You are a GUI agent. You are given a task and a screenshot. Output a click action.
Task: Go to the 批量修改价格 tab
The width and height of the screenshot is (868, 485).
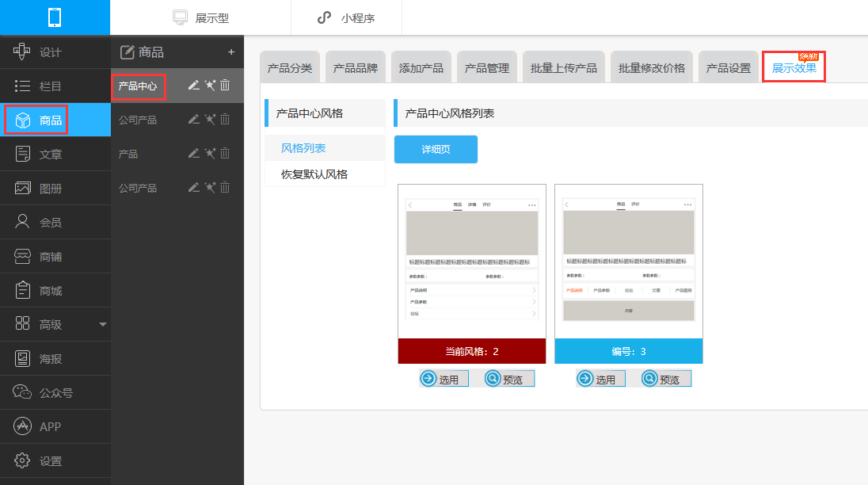(x=652, y=67)
